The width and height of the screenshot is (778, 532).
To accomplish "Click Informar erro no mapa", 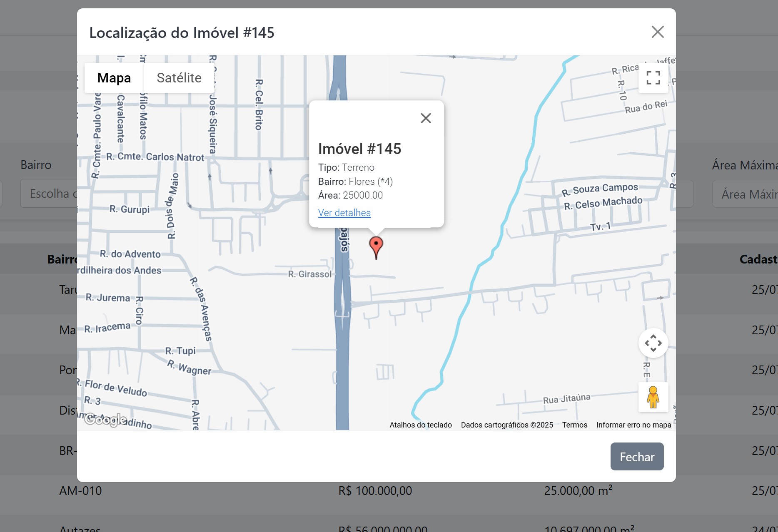I will [x=634, y=425].
